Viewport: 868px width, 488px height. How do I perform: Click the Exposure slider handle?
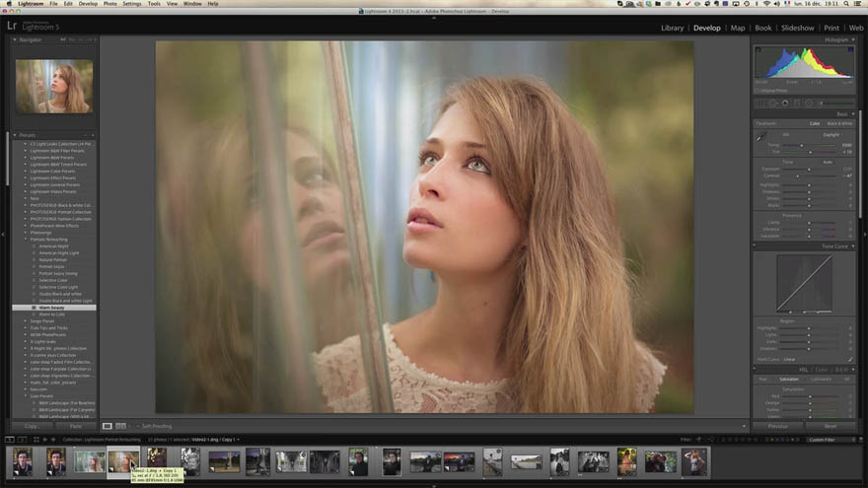809,170
